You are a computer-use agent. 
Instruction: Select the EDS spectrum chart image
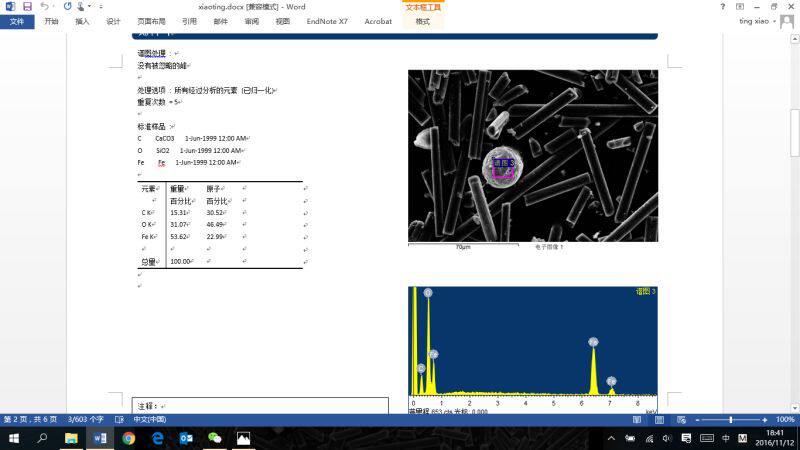(533, 350)
